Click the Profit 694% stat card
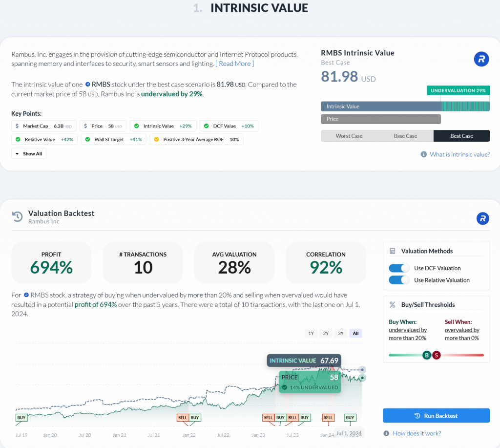 click(51, 263)
